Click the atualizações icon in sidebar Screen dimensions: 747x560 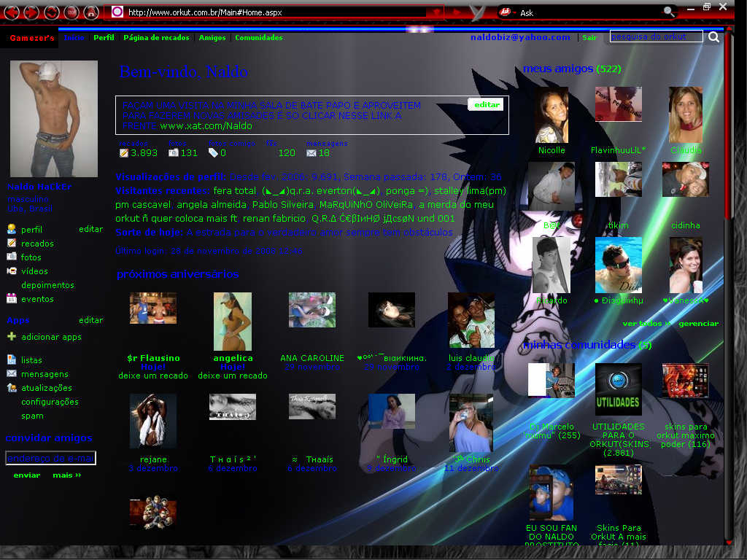coord(12,388)
